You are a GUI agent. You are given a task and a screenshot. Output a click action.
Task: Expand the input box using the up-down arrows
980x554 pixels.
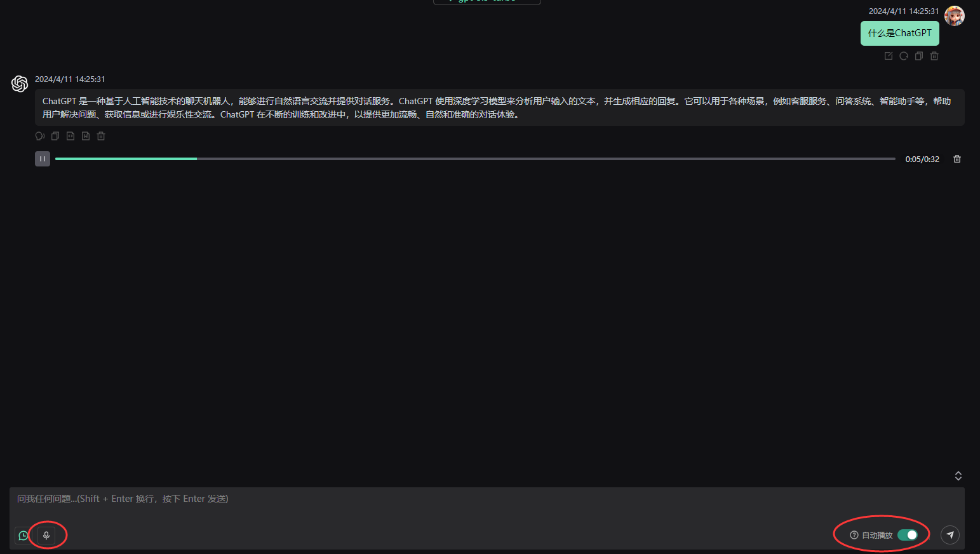pyautogui.click(x=958, y=476)
